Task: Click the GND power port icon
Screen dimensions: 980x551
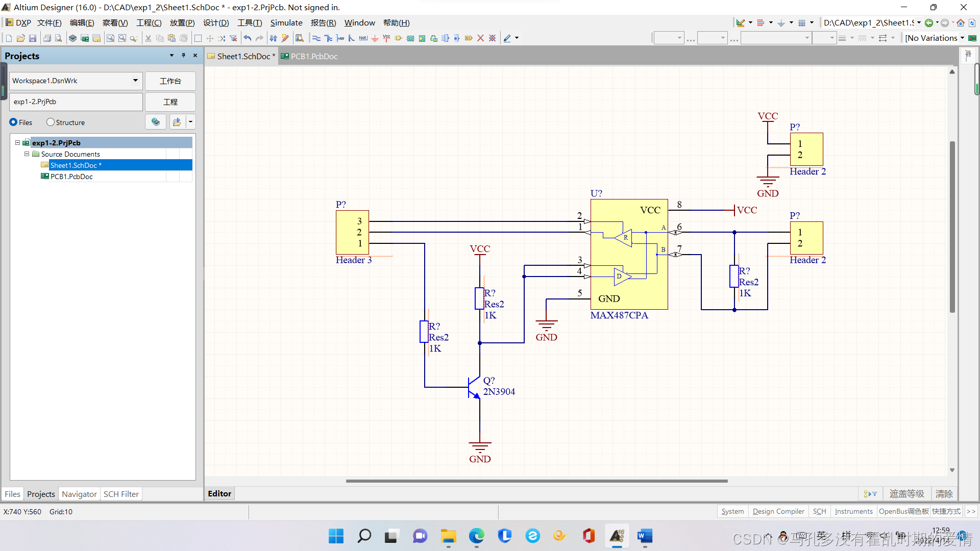Action: 375,38
